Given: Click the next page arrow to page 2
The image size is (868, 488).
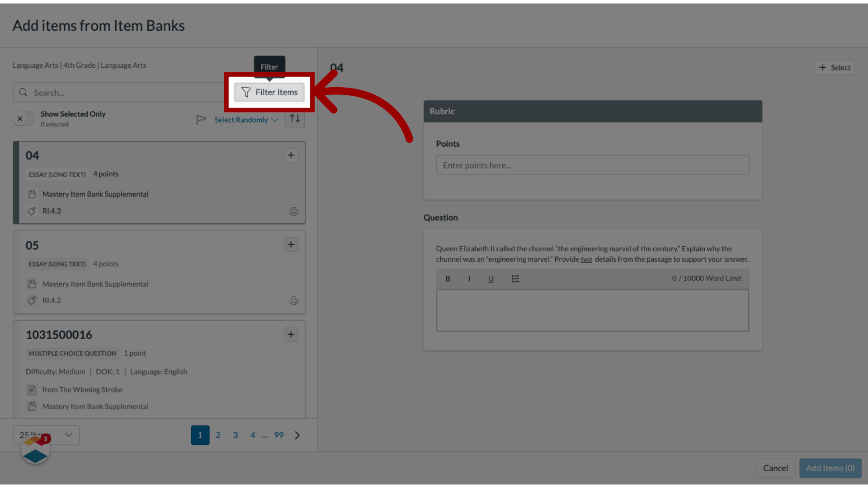Looking at the screenshot, I should [297, 434].
